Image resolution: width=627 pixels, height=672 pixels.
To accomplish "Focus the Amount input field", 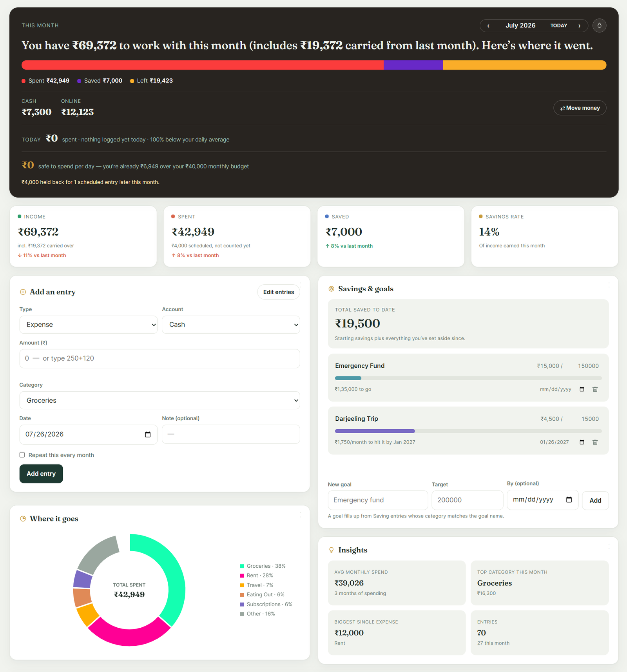I will [x=159, y=358].
